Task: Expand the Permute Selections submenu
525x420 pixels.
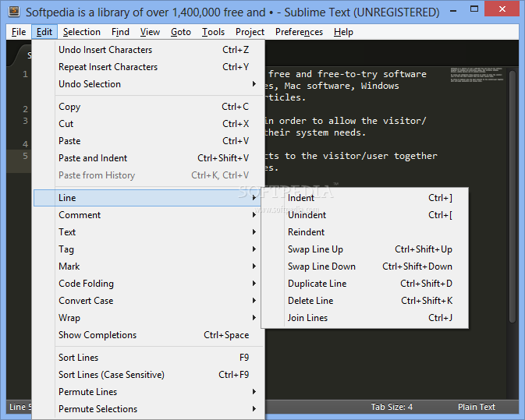Action: pyautogui.click(x=149, y=408)
